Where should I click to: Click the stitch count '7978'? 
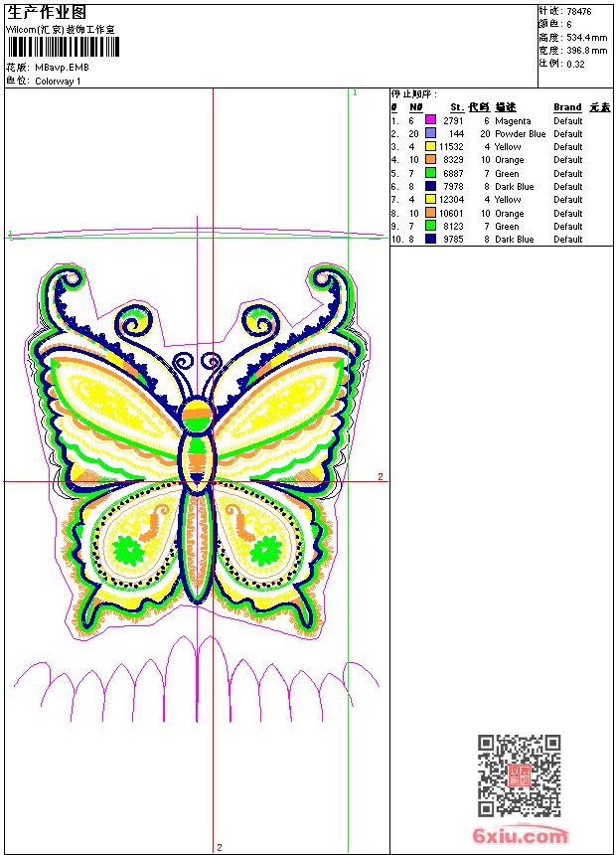pos(453,187)
